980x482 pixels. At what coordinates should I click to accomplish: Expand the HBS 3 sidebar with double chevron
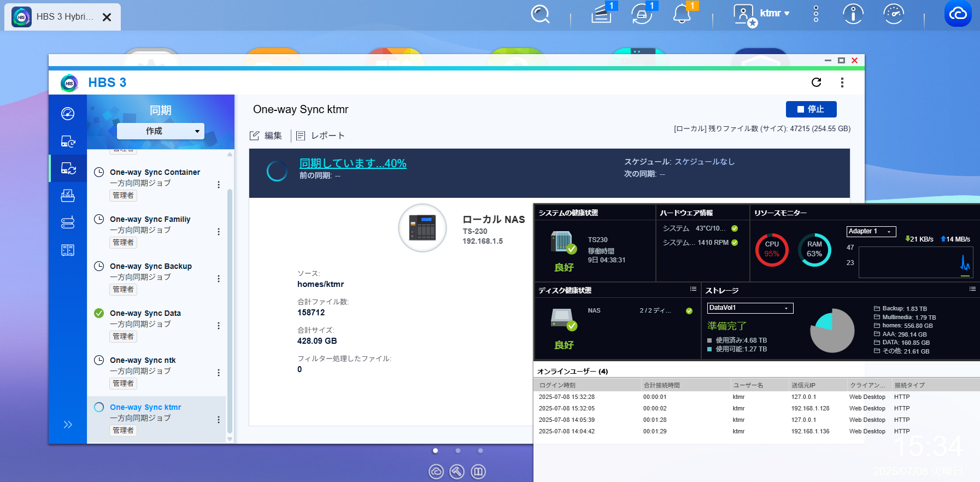pyautogui.click(x=68, y=425)
